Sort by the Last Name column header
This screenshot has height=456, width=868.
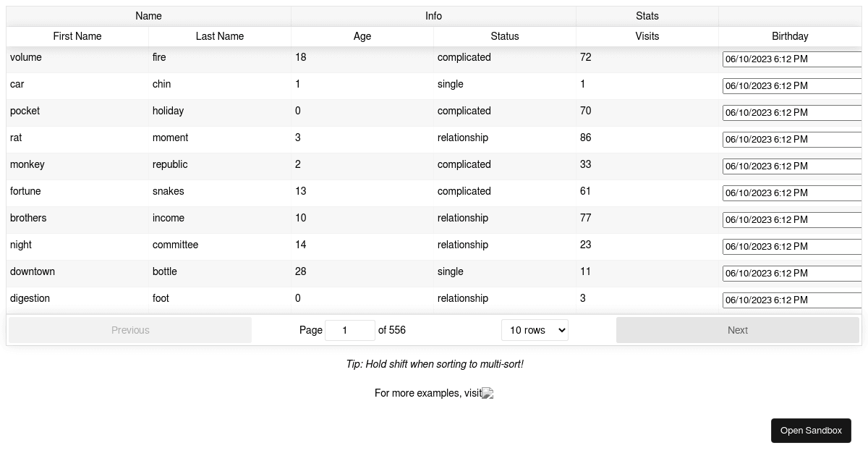pyautogui.click(x=220, y=36)
